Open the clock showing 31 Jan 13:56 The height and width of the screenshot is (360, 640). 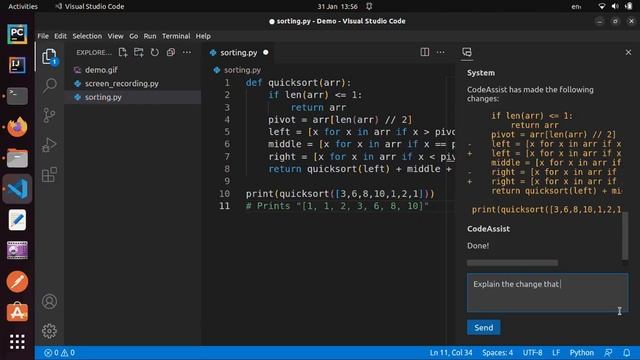(338, 7)
